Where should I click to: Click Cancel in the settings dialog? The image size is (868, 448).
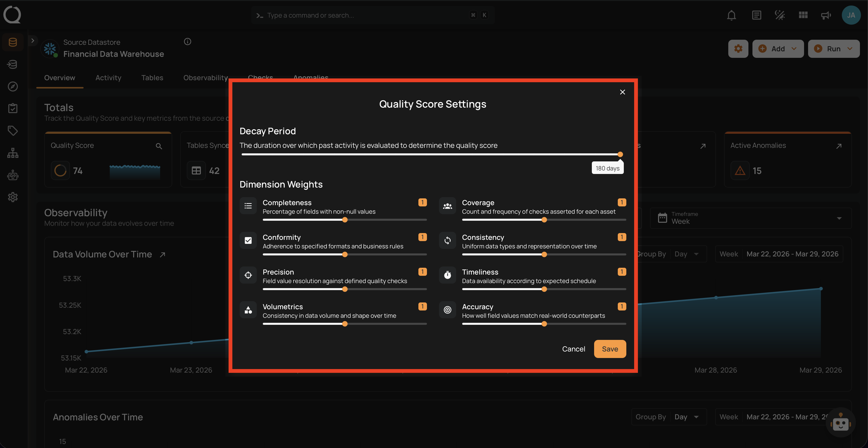click(573, 349)
